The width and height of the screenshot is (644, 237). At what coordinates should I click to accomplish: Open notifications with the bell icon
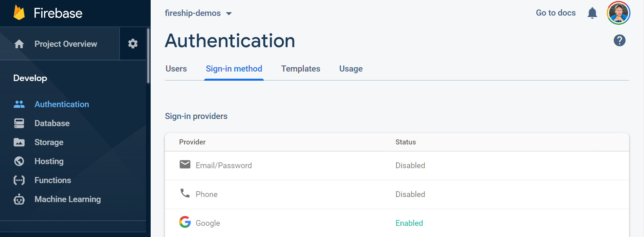[x=592, y=13]
